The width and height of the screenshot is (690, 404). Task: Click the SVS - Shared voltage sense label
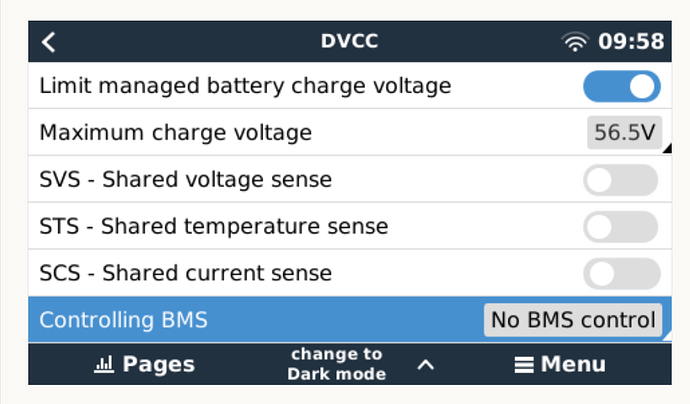pyautogui.click(x=185, y=180)
